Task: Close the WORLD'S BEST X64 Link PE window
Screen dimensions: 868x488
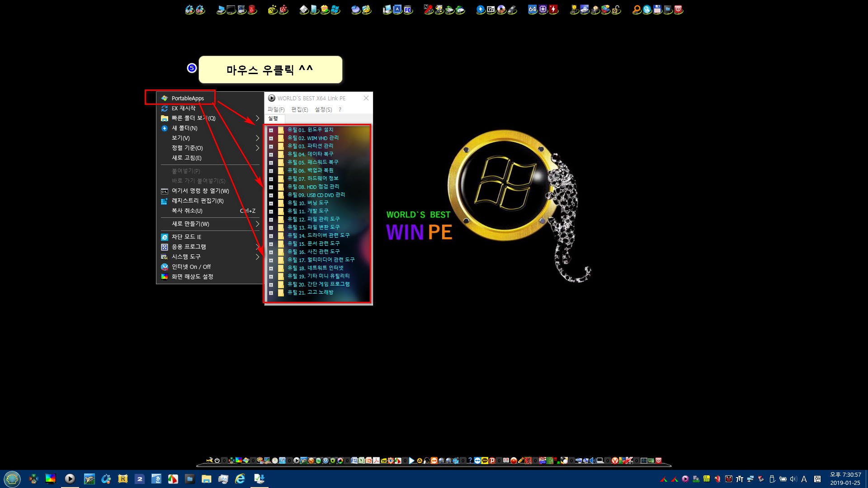Action: point(366,98)
